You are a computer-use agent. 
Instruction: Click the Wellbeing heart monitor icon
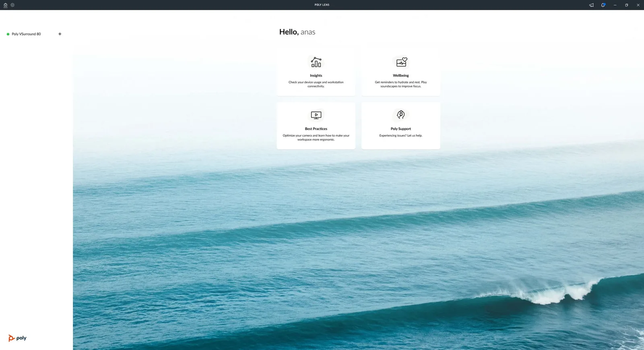401,62
